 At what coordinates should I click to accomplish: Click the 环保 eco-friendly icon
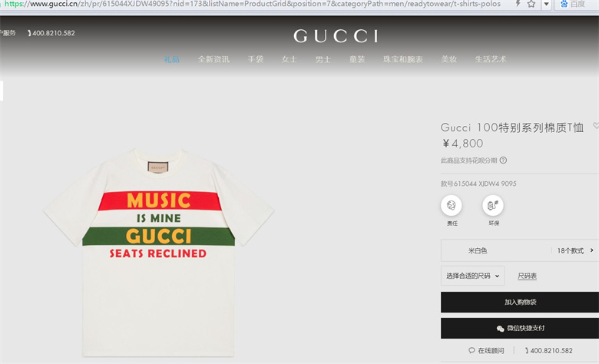click(493, 206)
